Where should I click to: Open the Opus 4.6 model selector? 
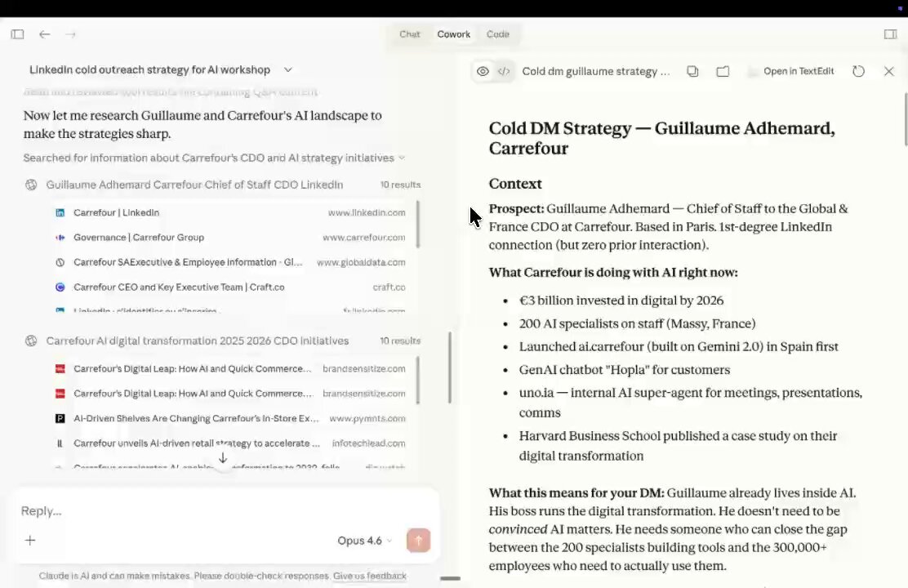365,541
